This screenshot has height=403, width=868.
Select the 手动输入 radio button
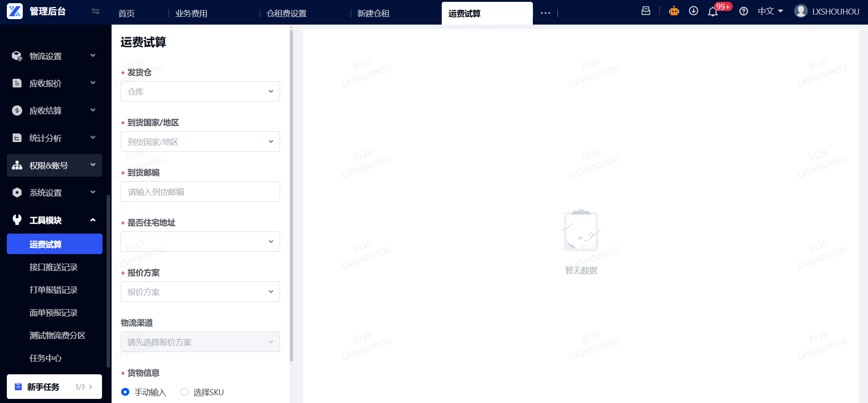coord(125,392)
